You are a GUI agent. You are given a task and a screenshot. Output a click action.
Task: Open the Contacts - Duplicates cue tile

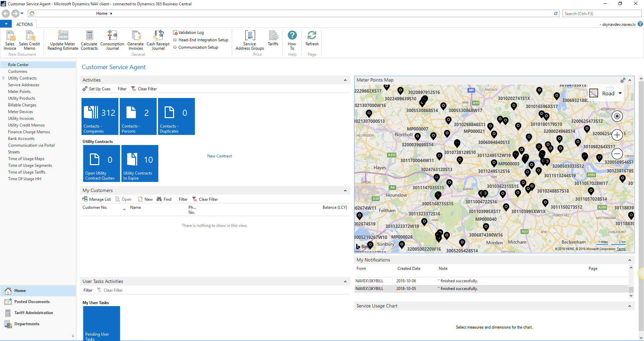pos(176,116)
